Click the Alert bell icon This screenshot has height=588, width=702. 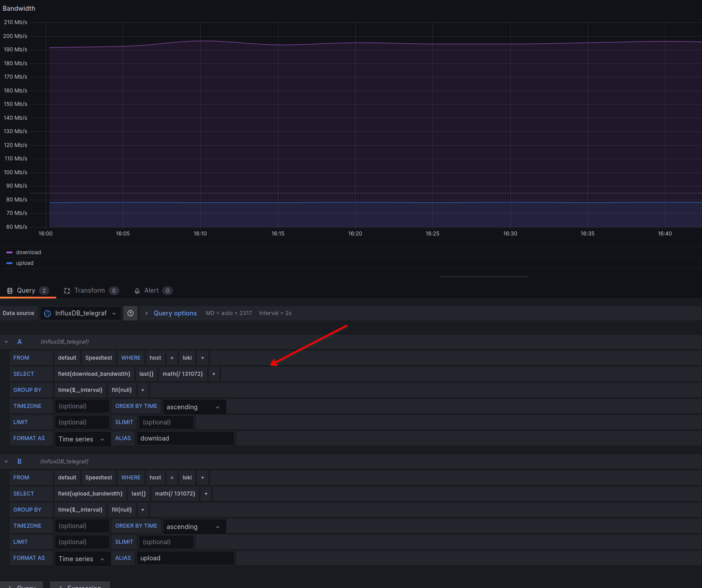point(137,291)
